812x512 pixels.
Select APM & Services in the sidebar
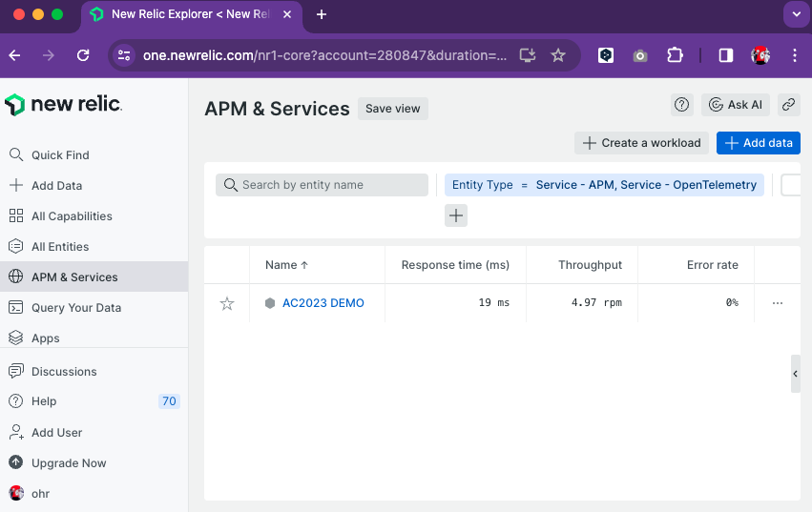[x=94, y=276]
